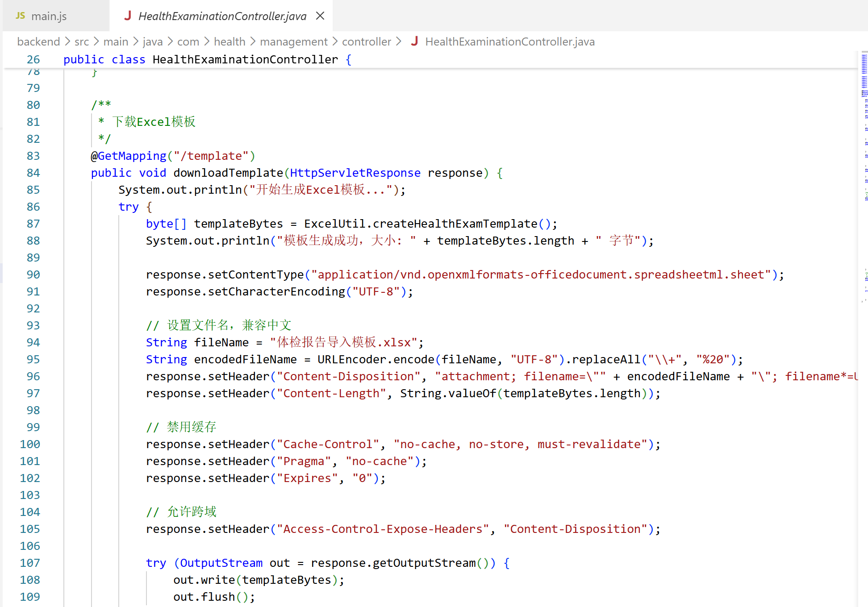
Task: Click the JS icon on main.js tab
Action: point(20,16)
